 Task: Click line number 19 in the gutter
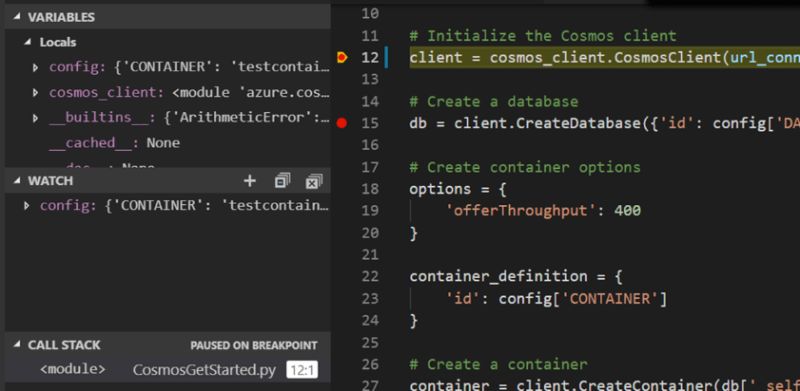coord(370,210)
